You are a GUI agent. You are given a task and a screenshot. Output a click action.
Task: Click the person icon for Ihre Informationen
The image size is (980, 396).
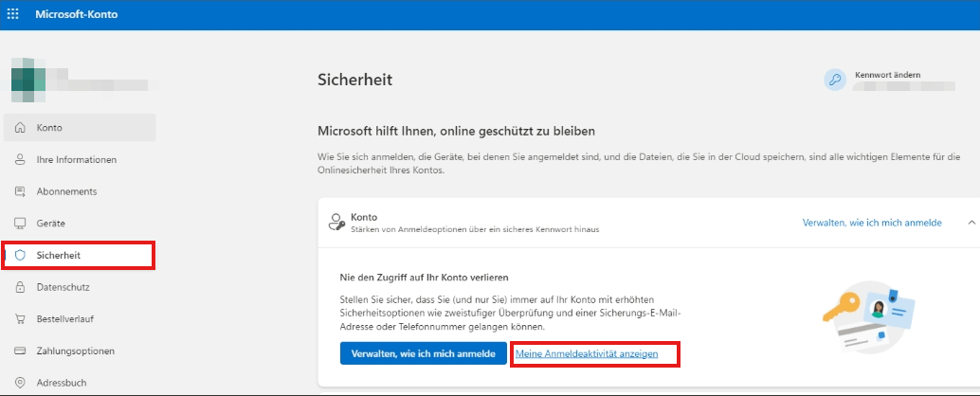coord(20,159)
